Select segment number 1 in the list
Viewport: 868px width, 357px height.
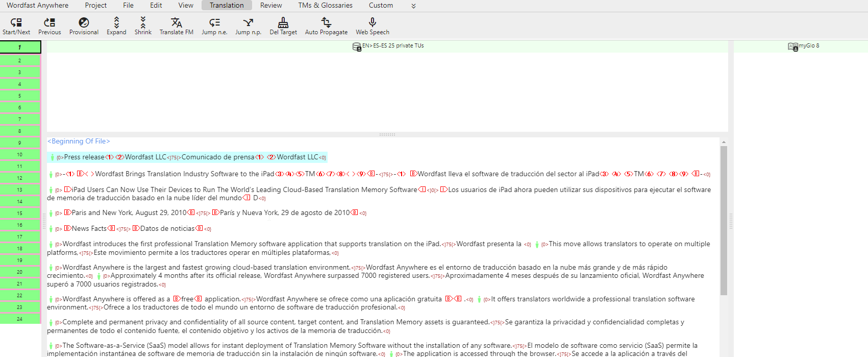20,47
